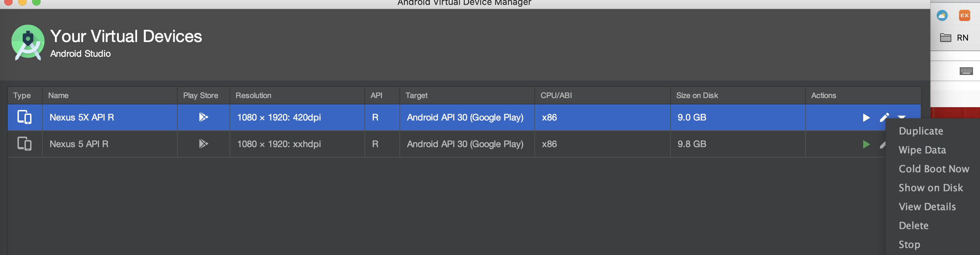Click the Nexus 5 Android API 30 target cell
The height and width of the screenshot is (255, 980).
tap(467, 144)
